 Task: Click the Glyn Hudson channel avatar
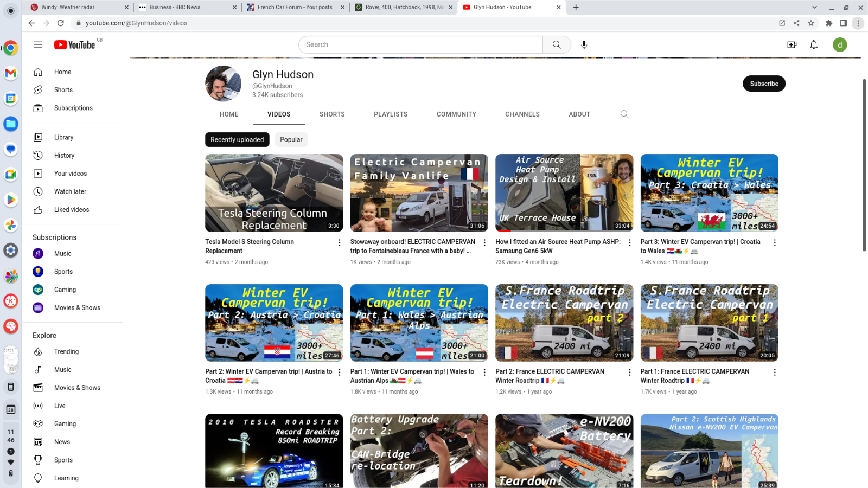[x=223, y=84]
